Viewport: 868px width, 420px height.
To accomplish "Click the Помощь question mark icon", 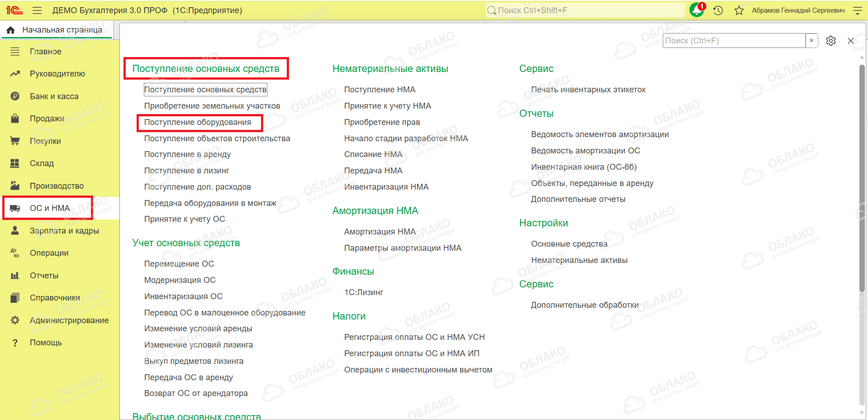I will [15, 343].
